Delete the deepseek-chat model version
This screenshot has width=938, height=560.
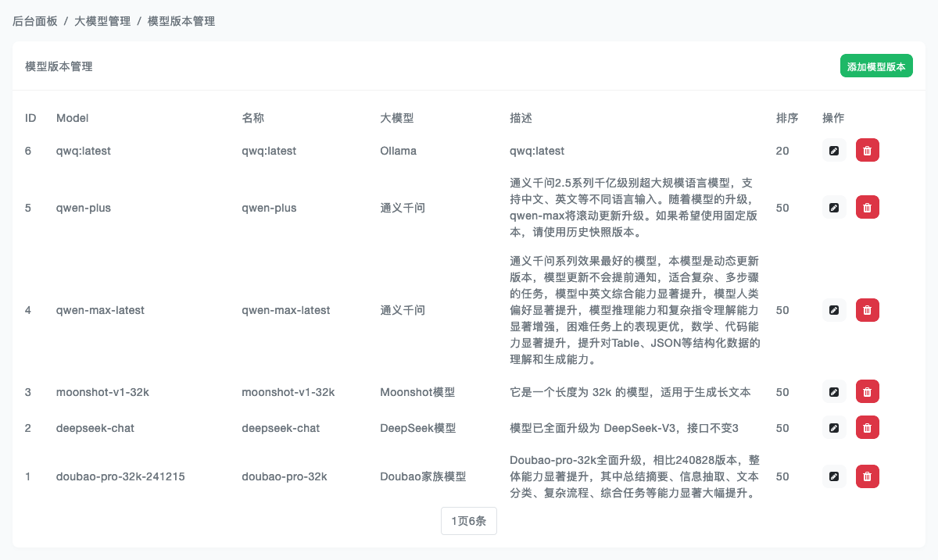pyautogui.click(x=867, y=427)
